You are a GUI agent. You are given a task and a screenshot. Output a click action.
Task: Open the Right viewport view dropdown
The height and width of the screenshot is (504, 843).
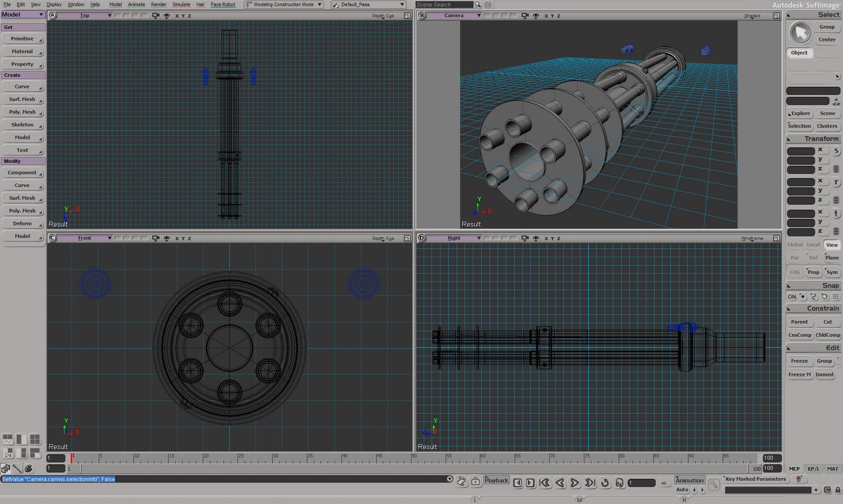pos(454,238)
